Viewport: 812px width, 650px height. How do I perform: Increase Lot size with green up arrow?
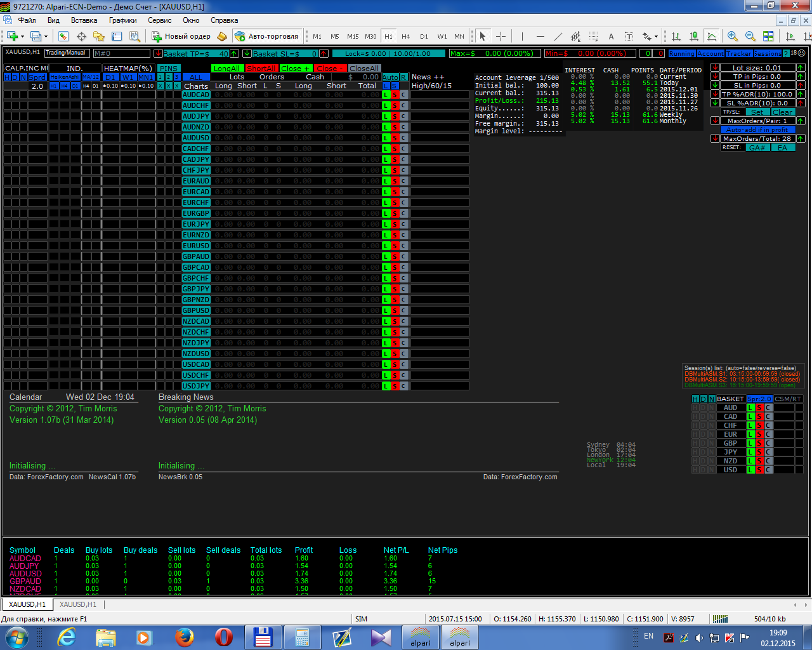[801, 67]
